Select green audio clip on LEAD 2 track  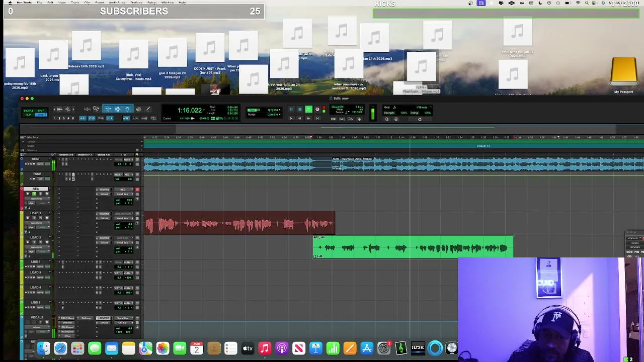413,247
